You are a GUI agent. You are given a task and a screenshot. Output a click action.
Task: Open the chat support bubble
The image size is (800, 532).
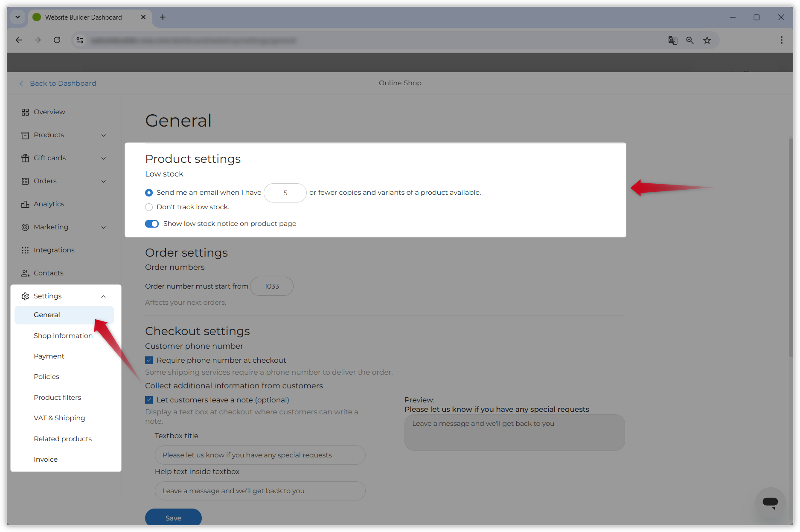(x=770, y=502)
